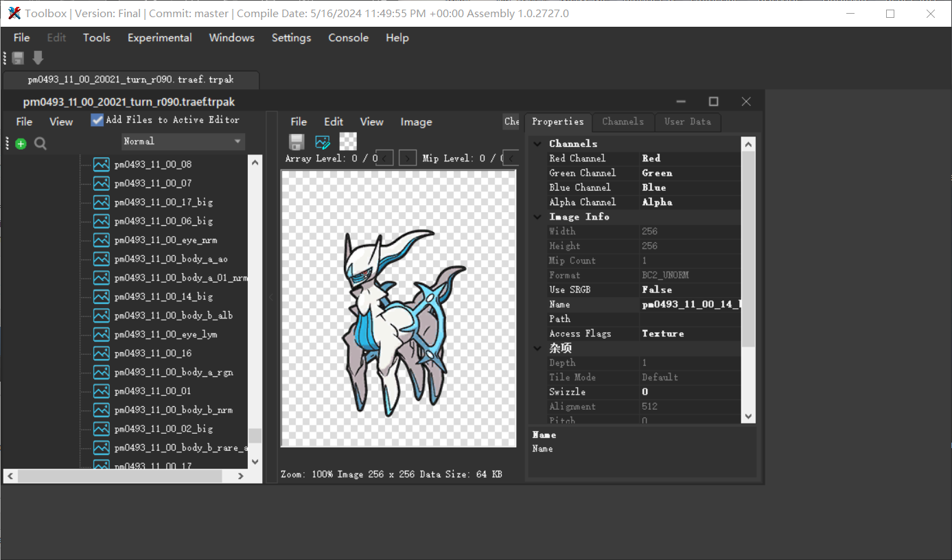Open the Settings menu
Viewport: 952px width, 560px height.
point(292,38)
